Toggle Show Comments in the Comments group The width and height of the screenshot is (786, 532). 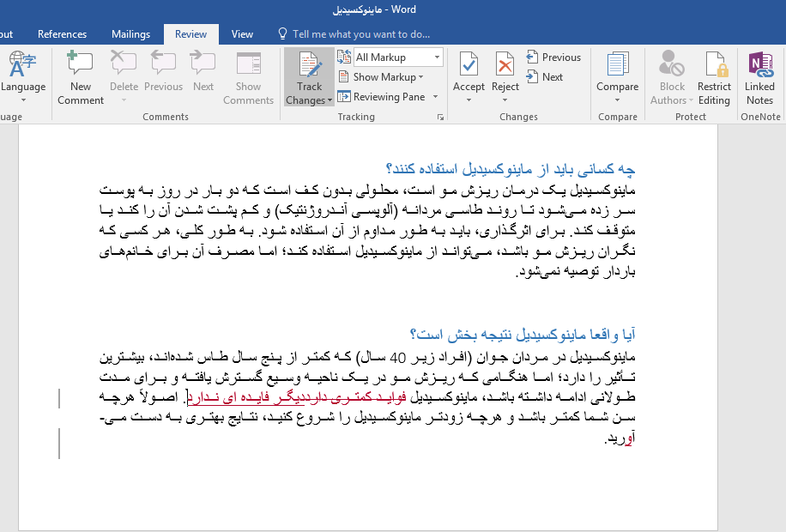pyautogui.click(x=248, y=78)
